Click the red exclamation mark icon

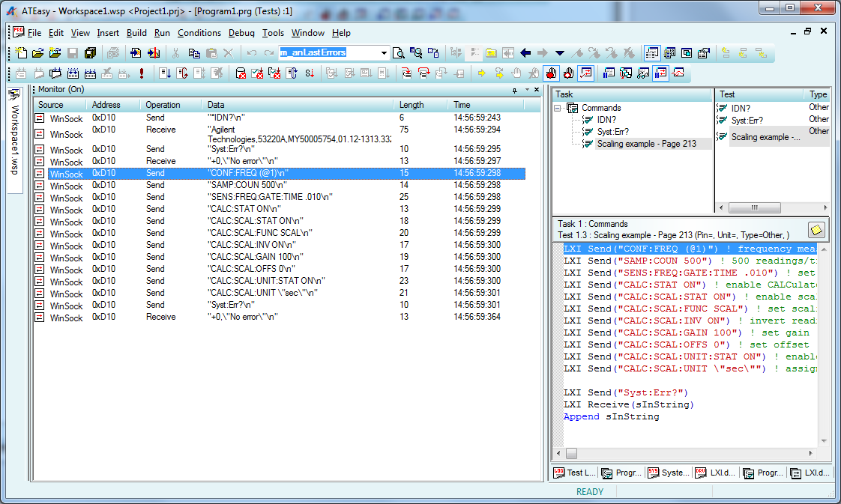click(142, 73)
